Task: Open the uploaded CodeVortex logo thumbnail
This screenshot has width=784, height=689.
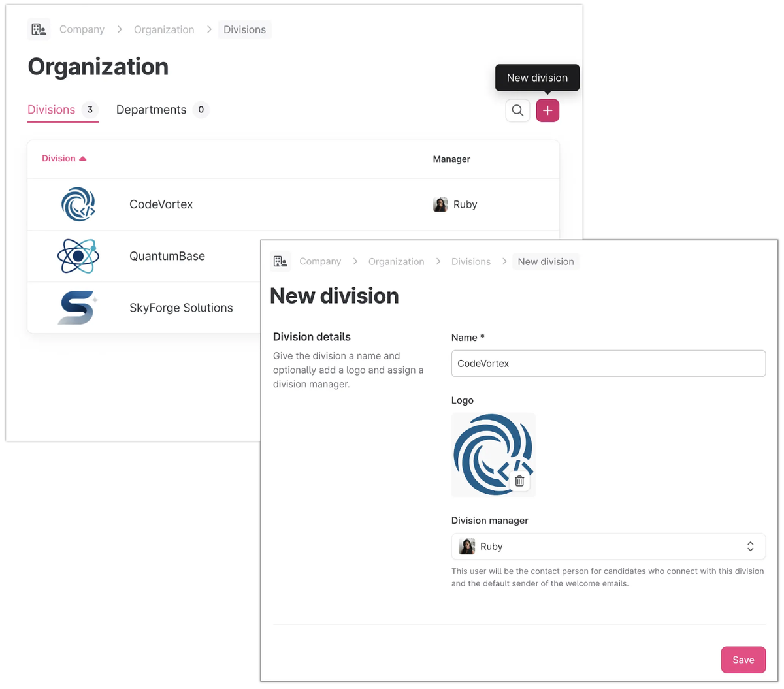Action: click(487, 451)
